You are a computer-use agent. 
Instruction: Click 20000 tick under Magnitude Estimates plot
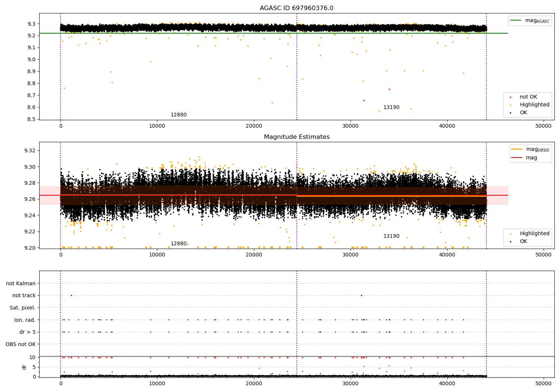pos(254,255)
